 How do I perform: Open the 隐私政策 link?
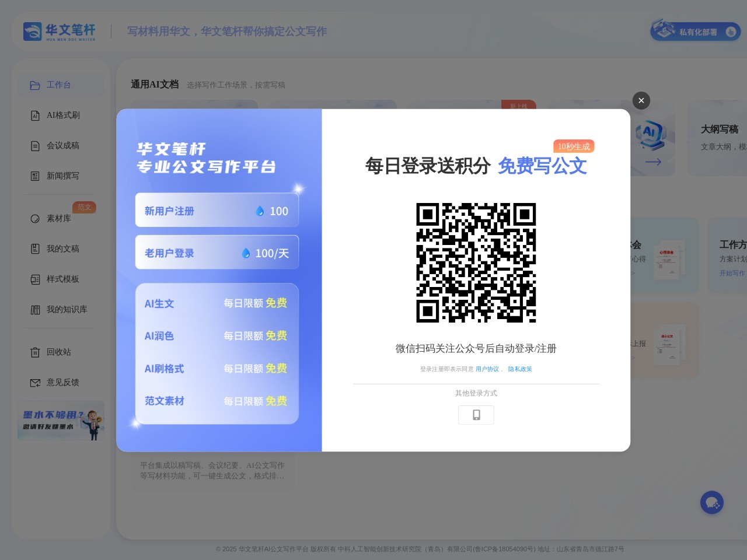[519, 369]
